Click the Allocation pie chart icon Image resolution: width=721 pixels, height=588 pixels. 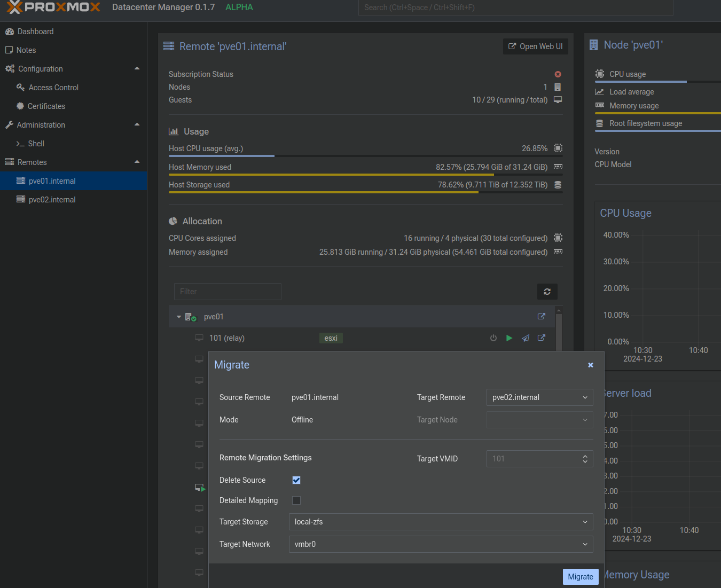tap(173, 221)
